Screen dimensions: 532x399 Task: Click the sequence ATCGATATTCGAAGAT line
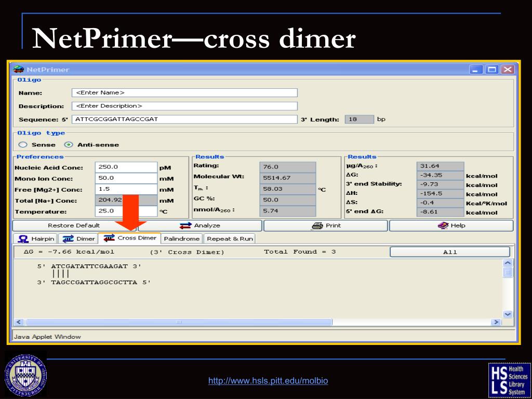click(89, 267)
